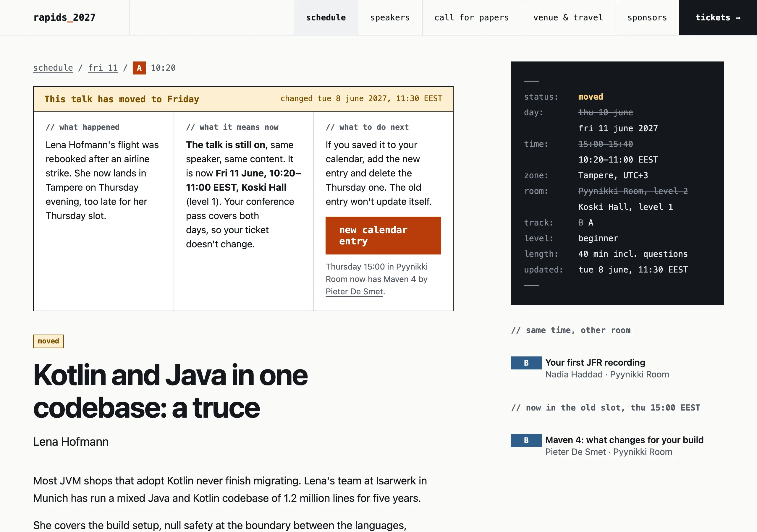
Task: Follow the fri 11 breadcrumb link
Action: tap(103, 68)
